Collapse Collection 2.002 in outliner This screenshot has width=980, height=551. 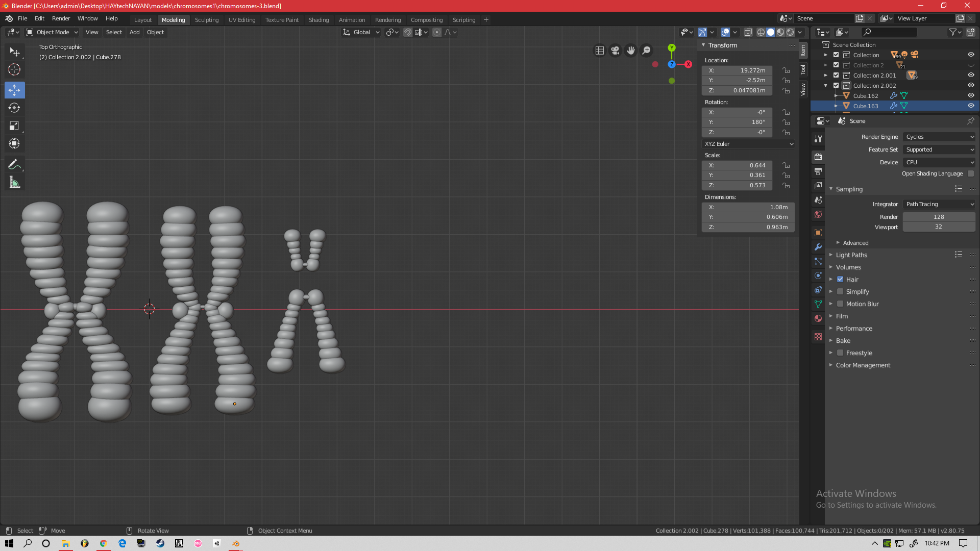[826, 86]
